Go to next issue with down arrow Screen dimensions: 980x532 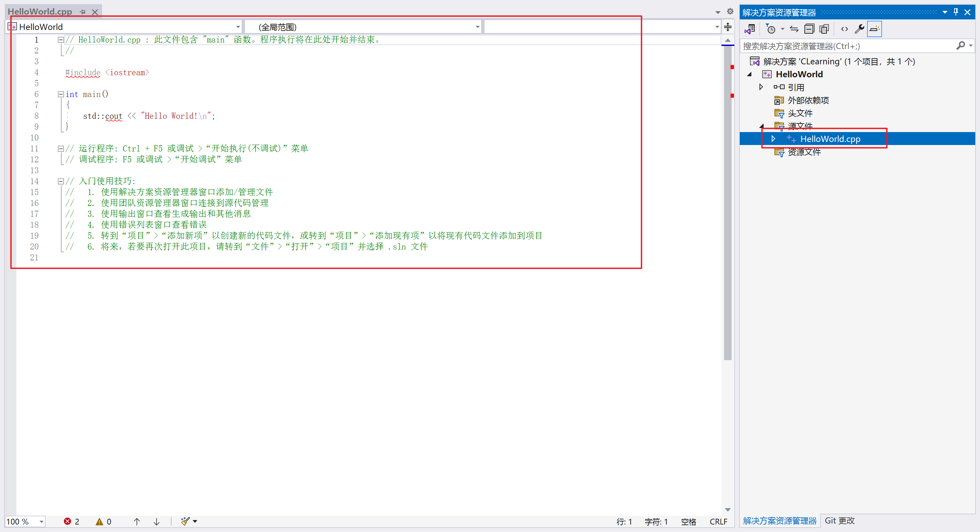(157, 521)
